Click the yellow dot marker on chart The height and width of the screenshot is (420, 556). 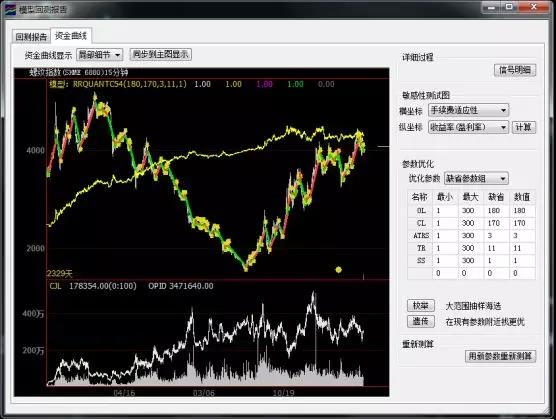pos(339,270)
